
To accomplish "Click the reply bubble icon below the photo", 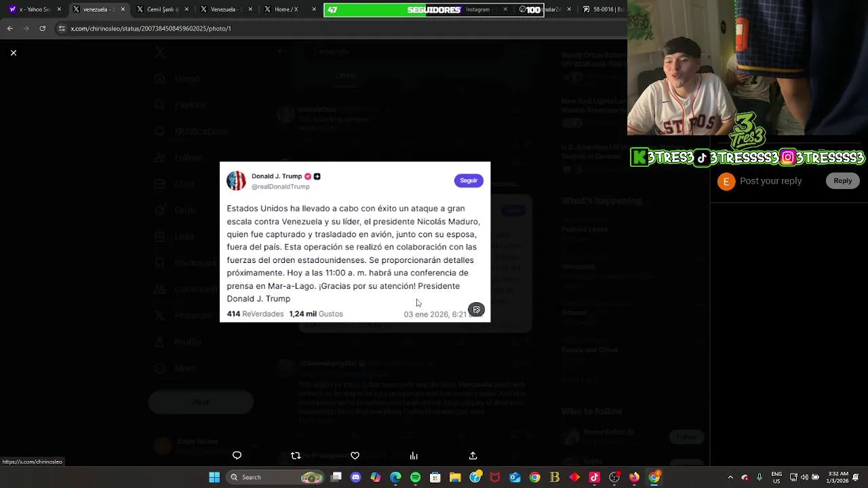I will click(x=237, y=455).
